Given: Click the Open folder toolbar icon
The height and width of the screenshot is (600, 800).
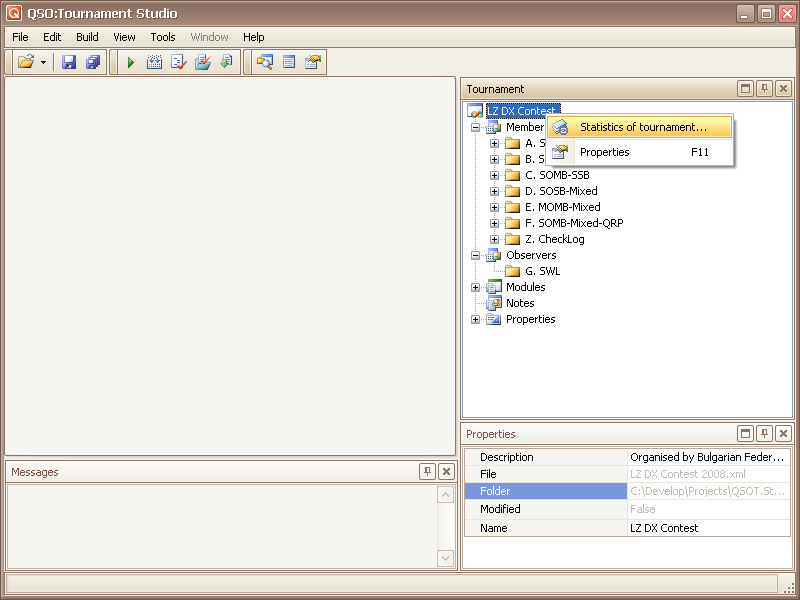Looking at the screenshot, I should coord(26,62).
